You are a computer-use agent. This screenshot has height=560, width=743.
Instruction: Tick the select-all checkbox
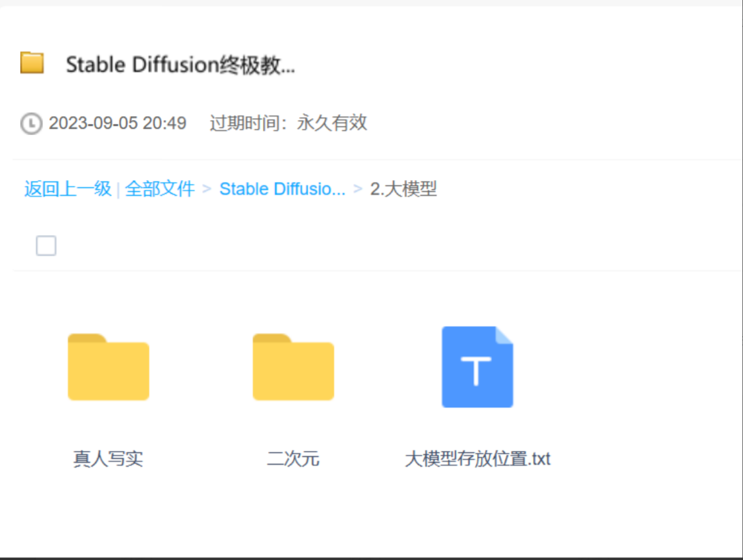(46, 245)
